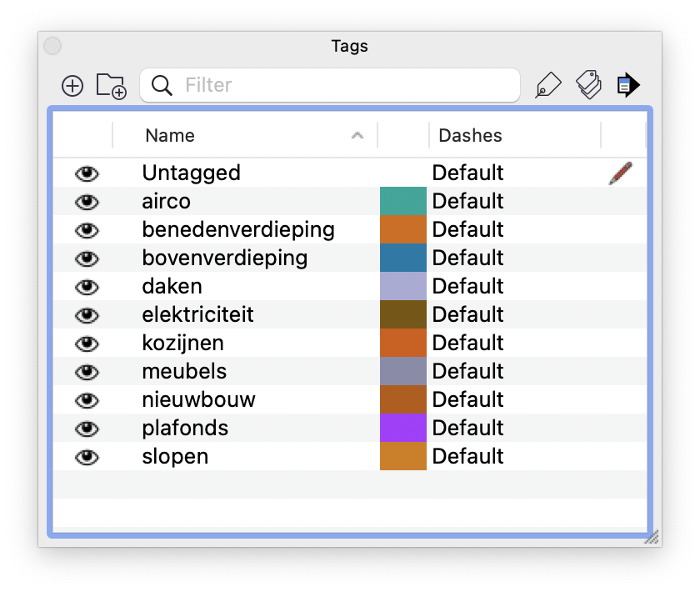Open Dashes Default for meubels
The height and width of the screenshot is (592, 700).
tap(467, 371)
